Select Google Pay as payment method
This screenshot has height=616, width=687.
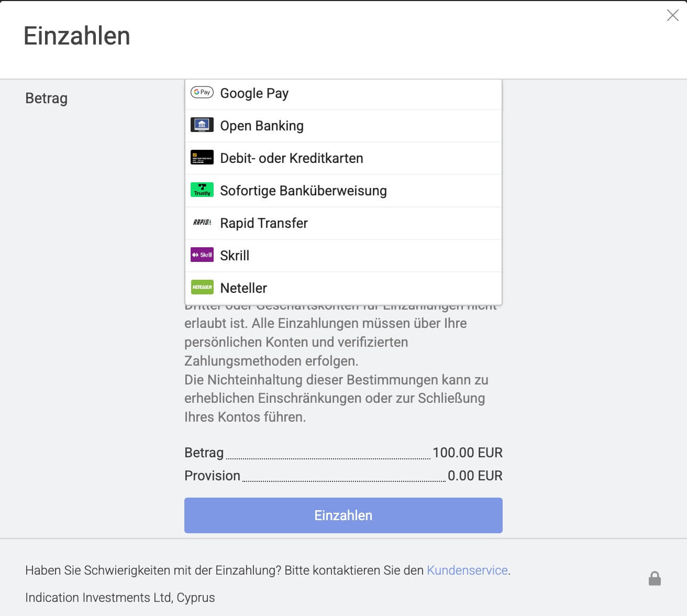coord(254,93)
